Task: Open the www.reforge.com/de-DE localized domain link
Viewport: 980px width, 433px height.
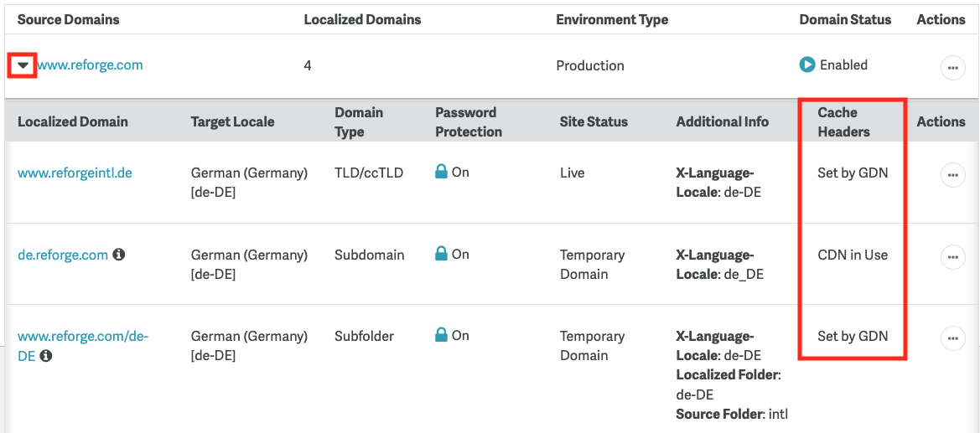Action: tap(82, 337)
